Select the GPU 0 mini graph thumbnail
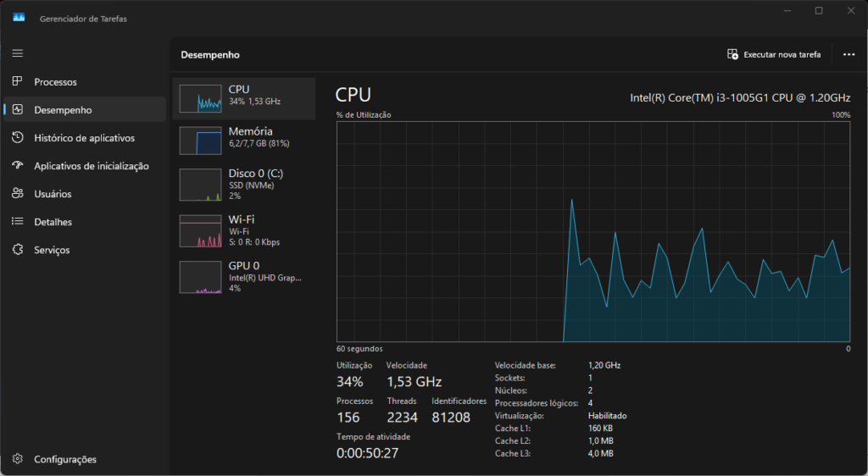The width and height of the screenshot is (868, 476). [x=200, y=277]
